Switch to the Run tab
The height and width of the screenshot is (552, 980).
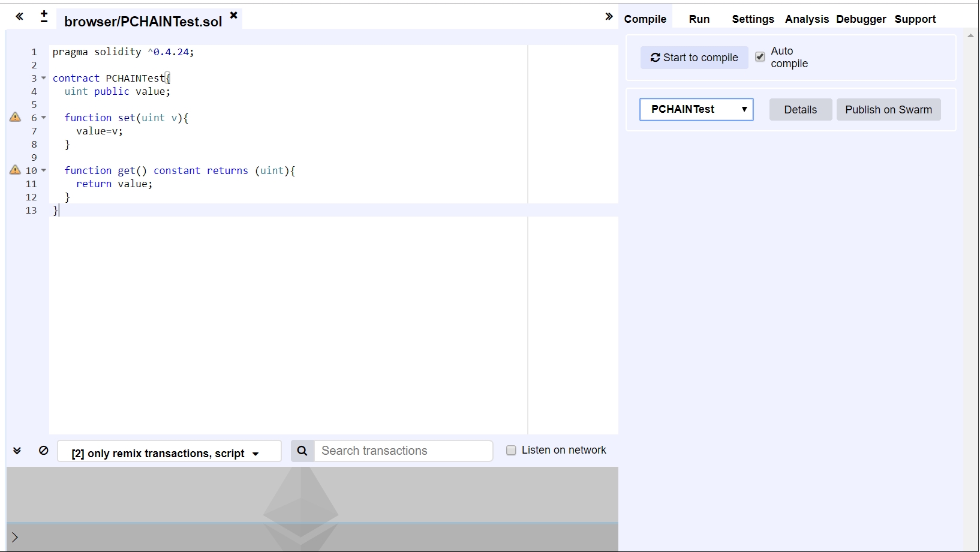click(699, 19)
